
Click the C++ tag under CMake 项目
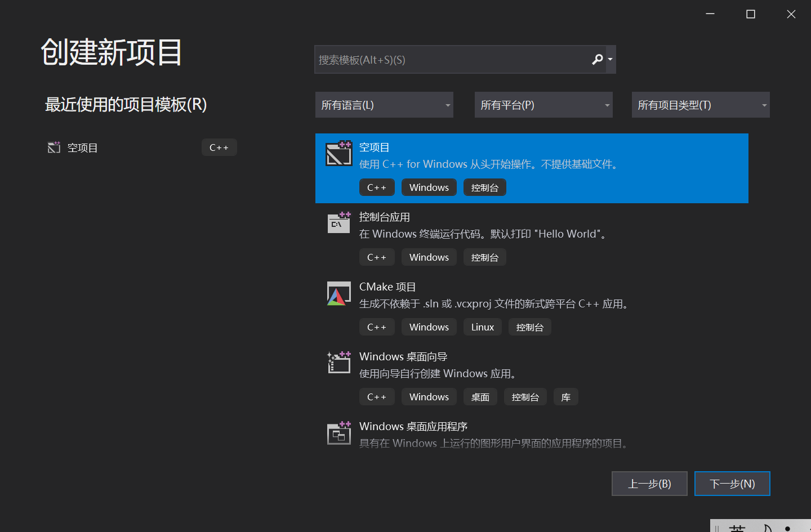(377, 327)
